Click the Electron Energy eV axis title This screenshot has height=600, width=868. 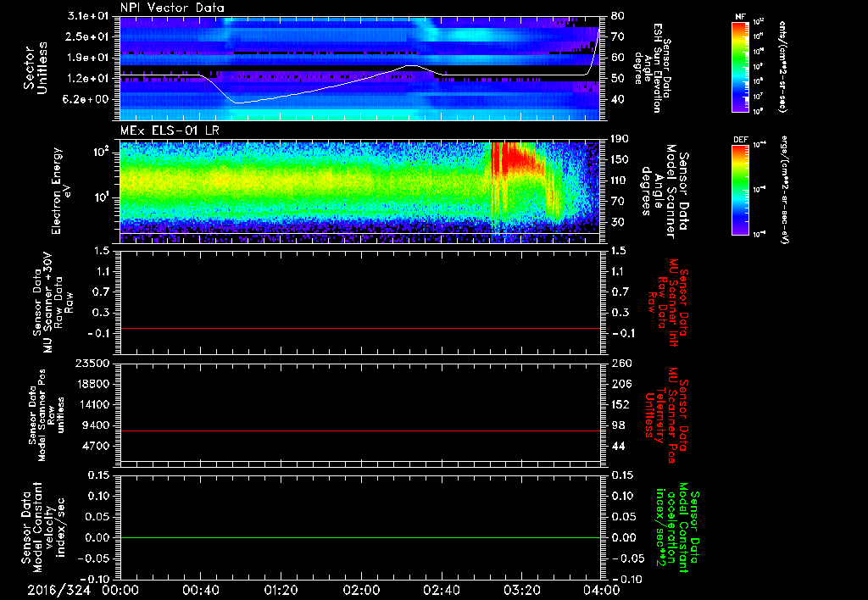(x=62, y=191)
